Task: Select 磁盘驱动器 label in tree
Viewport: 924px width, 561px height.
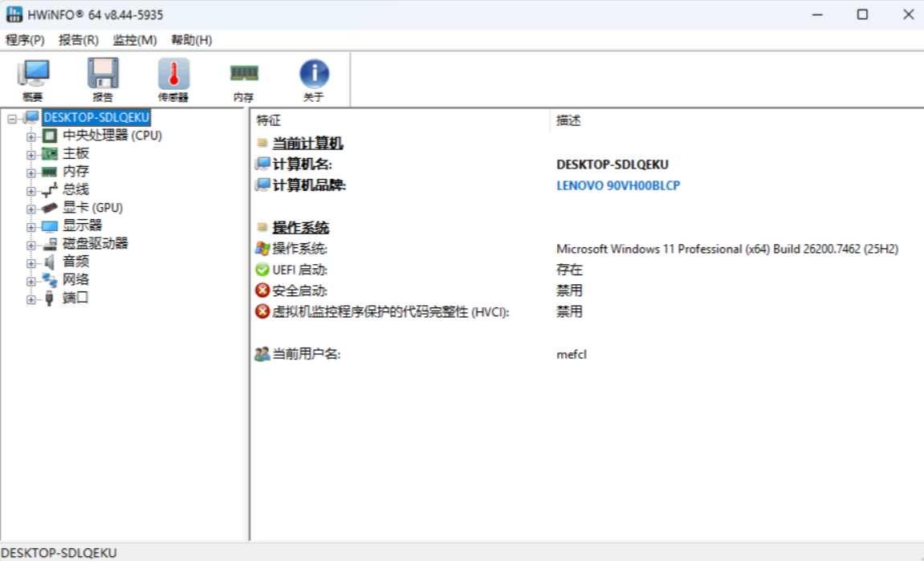Action: point(95,243)
